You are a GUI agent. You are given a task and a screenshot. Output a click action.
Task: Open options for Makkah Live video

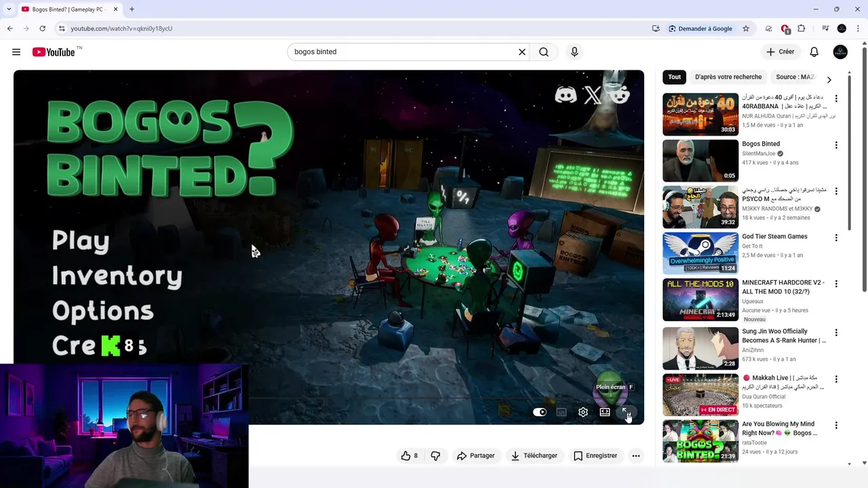click(836, 379)
